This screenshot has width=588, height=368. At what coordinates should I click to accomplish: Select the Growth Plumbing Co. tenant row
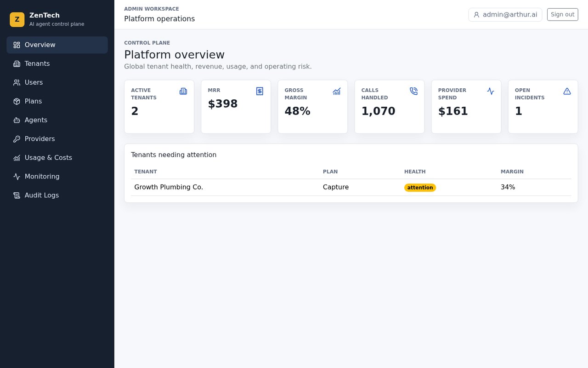click(351, 187)
